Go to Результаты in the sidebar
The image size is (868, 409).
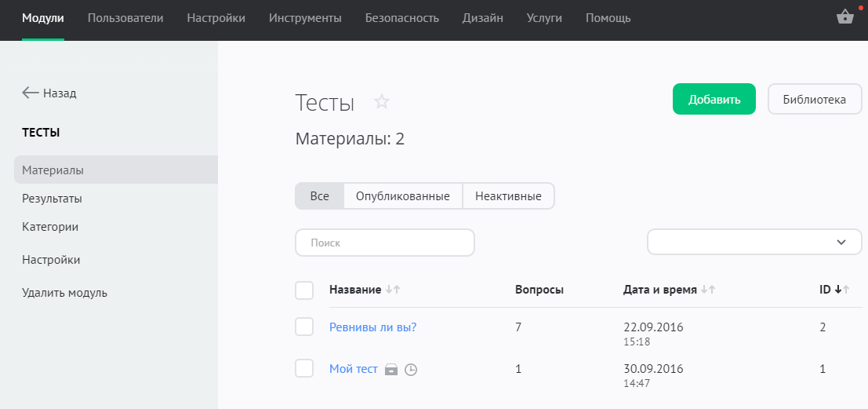52,199
